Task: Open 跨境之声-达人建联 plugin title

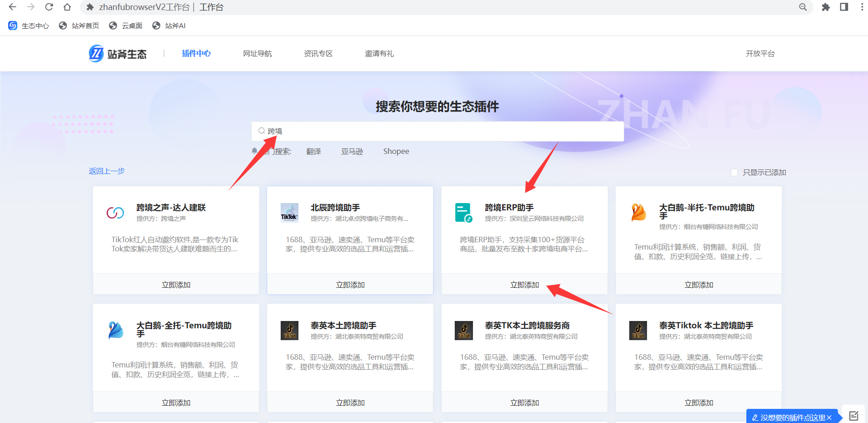Action: 171,208
